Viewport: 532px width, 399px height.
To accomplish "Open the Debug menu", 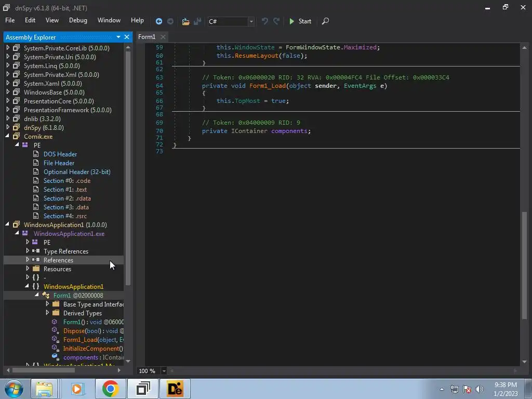I will [x=78, y=20].
